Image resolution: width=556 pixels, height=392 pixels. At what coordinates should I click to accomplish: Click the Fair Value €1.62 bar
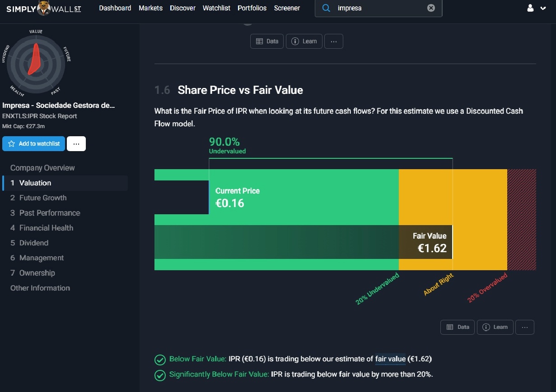click(x=425, y=242)
